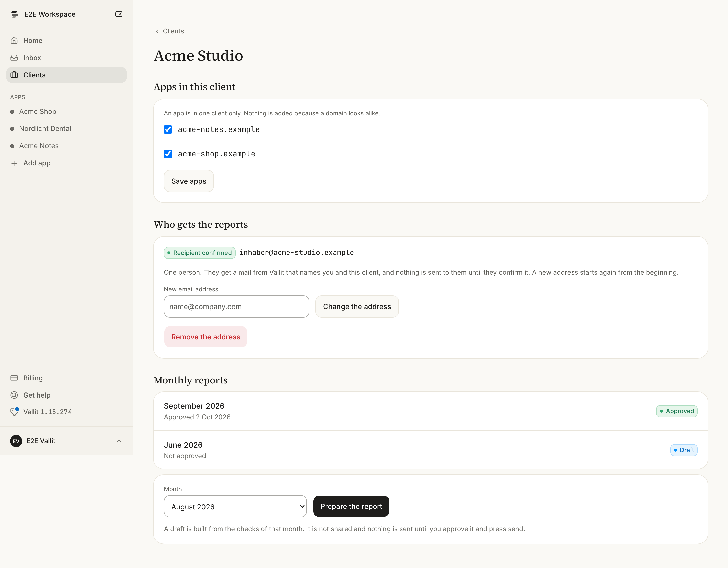Open the Month dropdown showing August 2026

click(235, 506)
